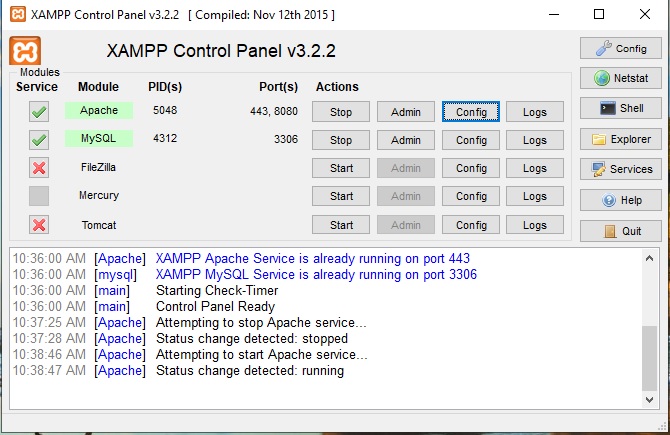Toggle the Mercury service box

click(x=39, y=196)
